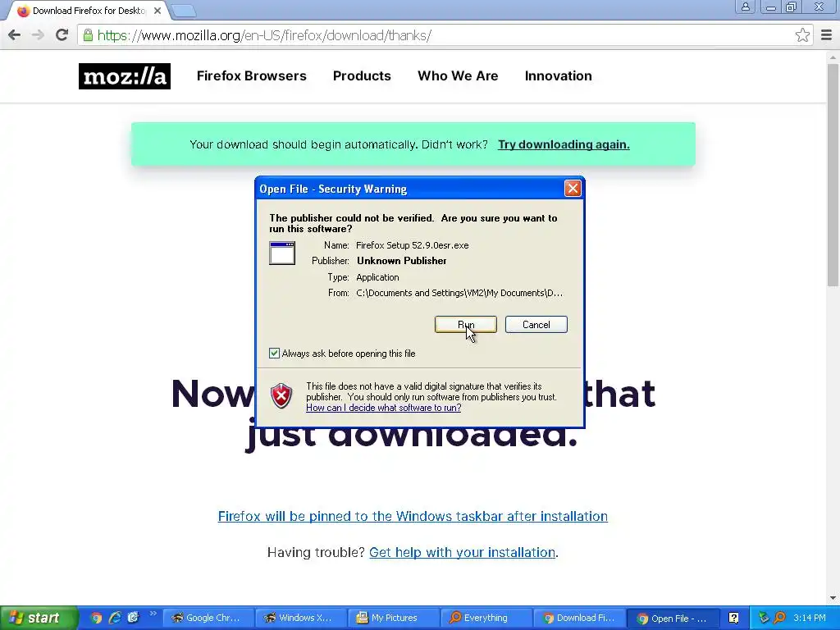
Task: Switch to My Pictures taskbar window
Action: pos(393,618)
